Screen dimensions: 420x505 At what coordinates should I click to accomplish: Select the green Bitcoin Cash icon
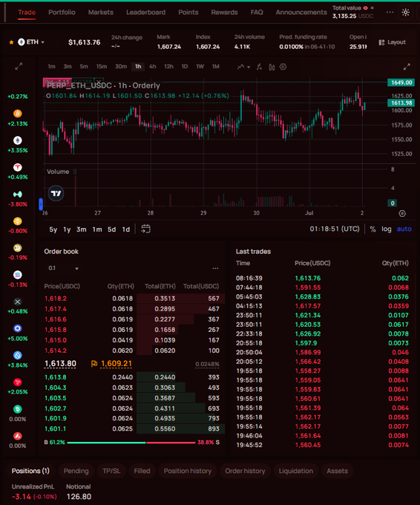click(x=17, y=409)
